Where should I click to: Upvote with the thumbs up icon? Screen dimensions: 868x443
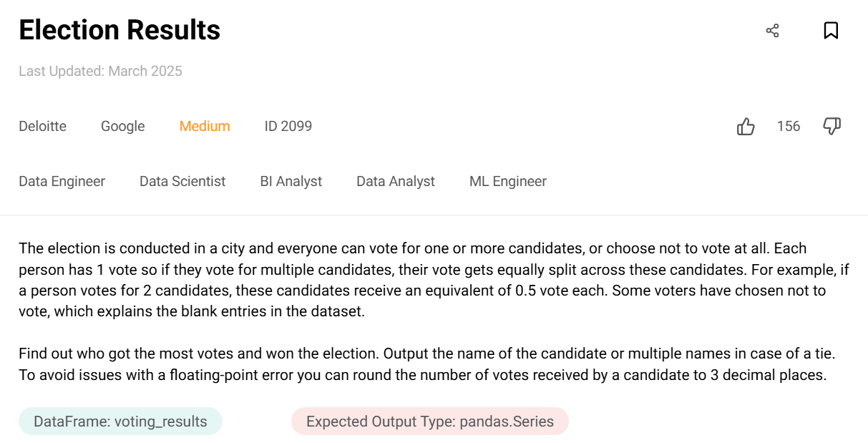(x=746, y=127)
